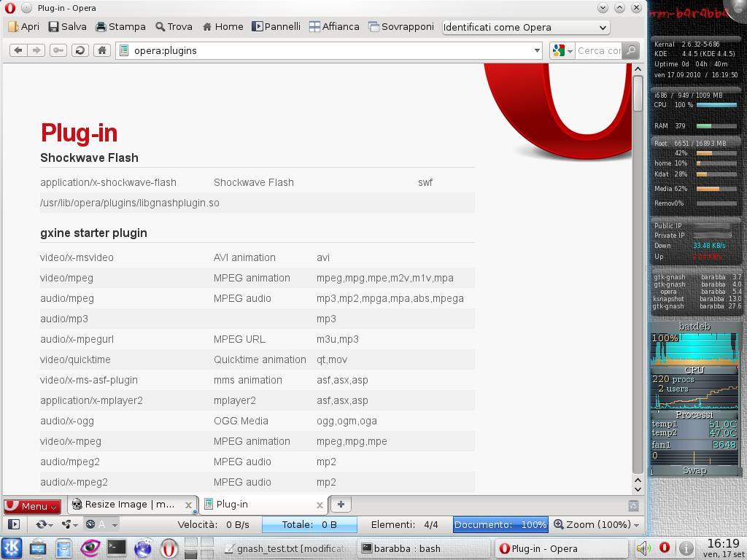Go to homepage via house icon
This screenshot has height=560, width=747.
coord(101,50)
